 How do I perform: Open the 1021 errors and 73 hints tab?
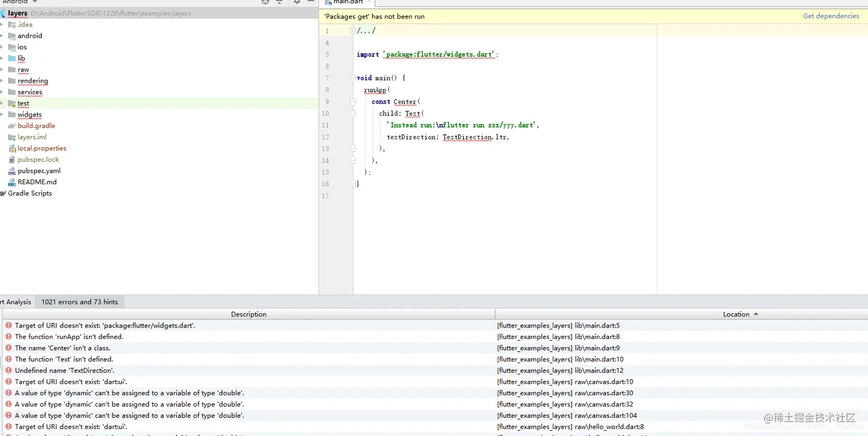coord(79,302)
